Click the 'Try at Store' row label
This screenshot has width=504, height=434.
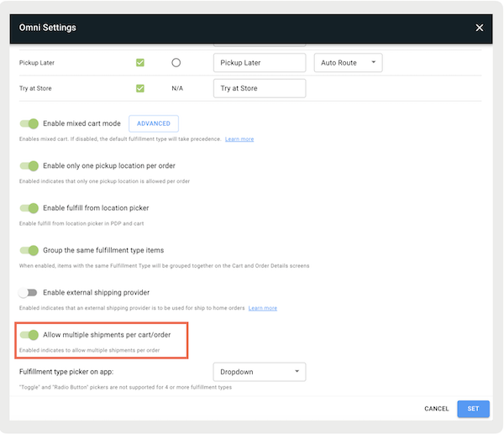[x=35, y=88]
